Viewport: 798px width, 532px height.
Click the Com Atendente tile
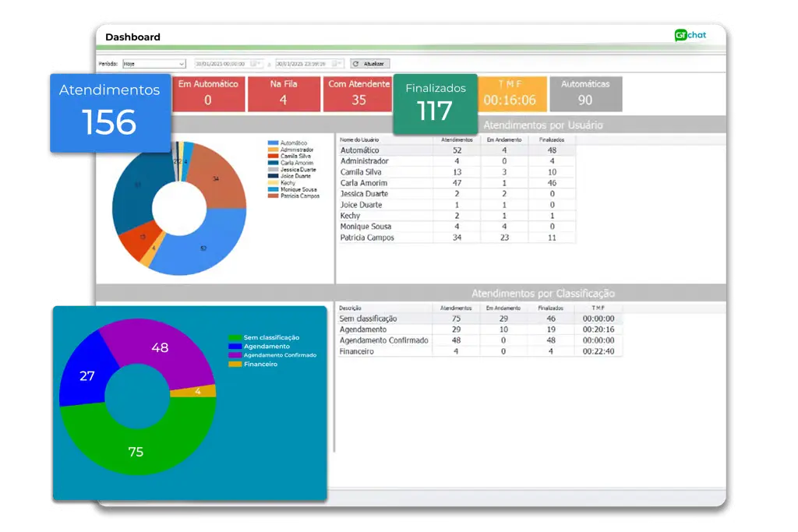(x=358, y=93)
